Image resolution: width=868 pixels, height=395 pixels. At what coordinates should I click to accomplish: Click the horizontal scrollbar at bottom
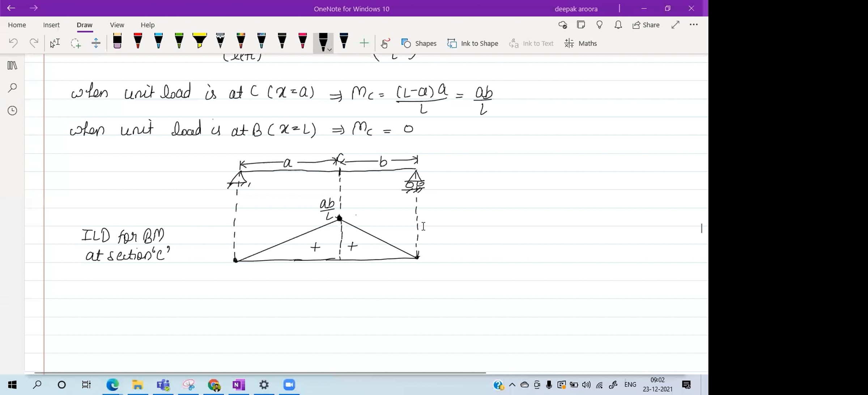260,373
